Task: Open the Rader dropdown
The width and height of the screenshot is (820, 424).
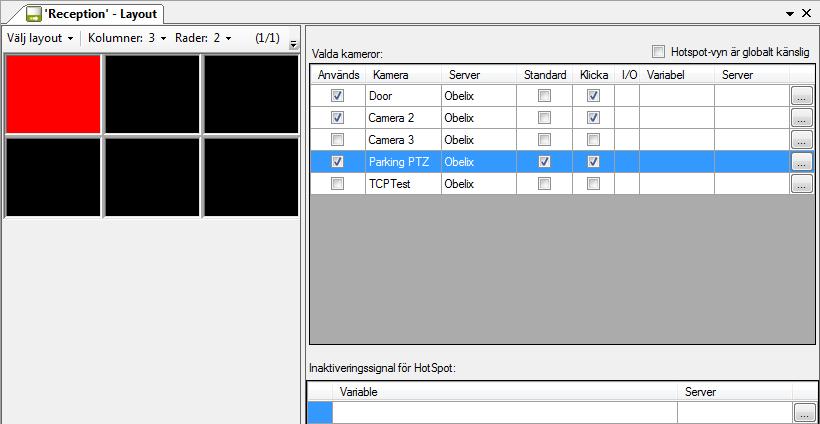Action: (203, 38)
